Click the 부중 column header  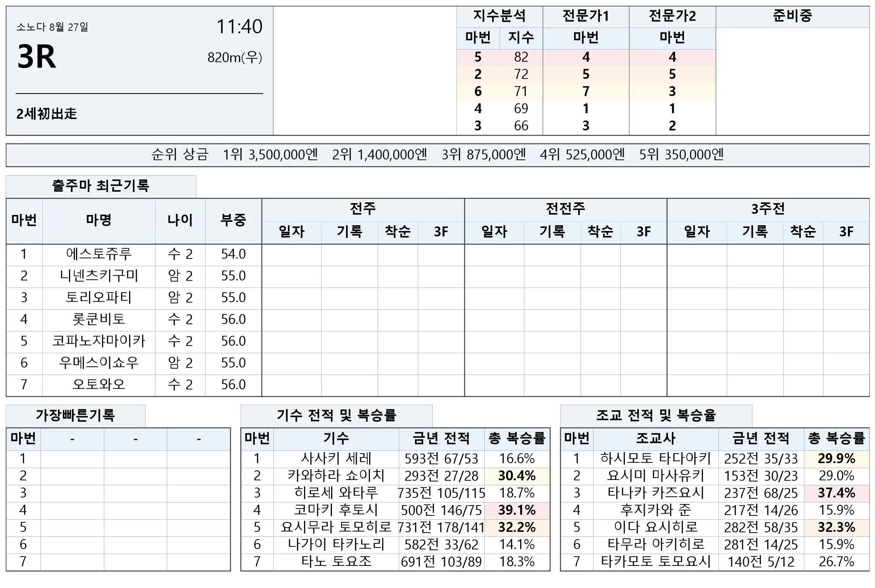click(233, 221)
